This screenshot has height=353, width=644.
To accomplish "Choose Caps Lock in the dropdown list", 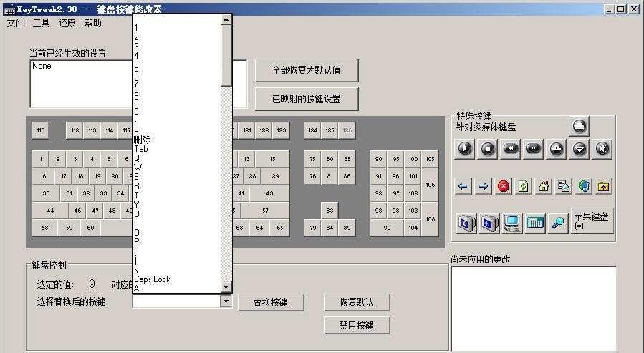I will [x=177, y=279].
